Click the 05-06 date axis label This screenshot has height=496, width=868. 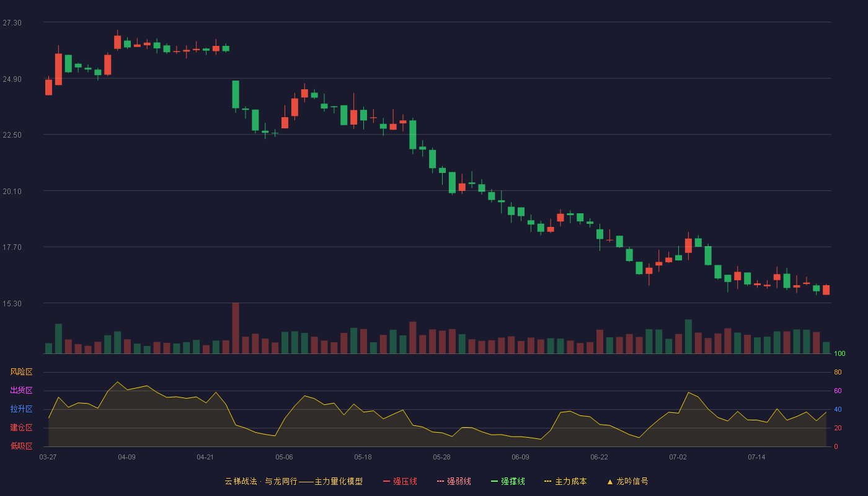pos(284,457)
